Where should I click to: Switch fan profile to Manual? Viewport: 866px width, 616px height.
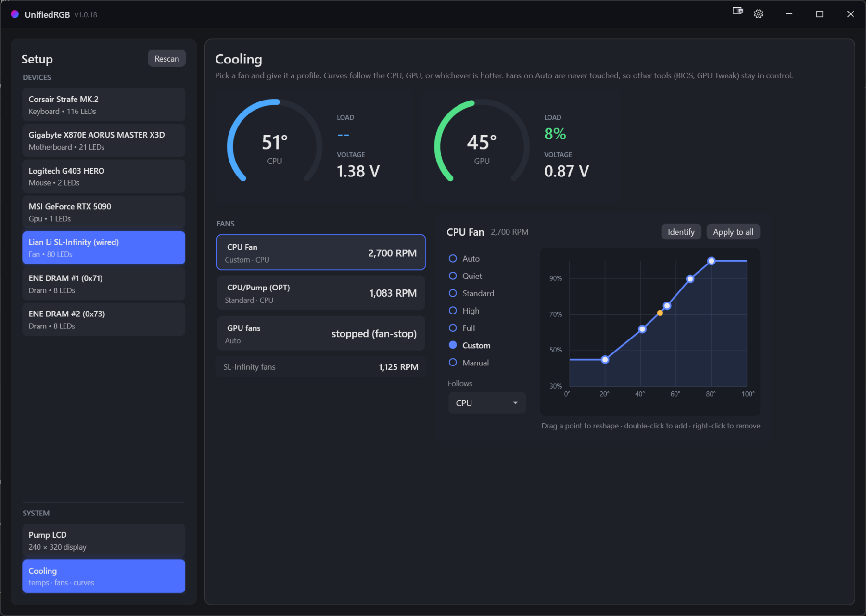click(x=469, y=363)
